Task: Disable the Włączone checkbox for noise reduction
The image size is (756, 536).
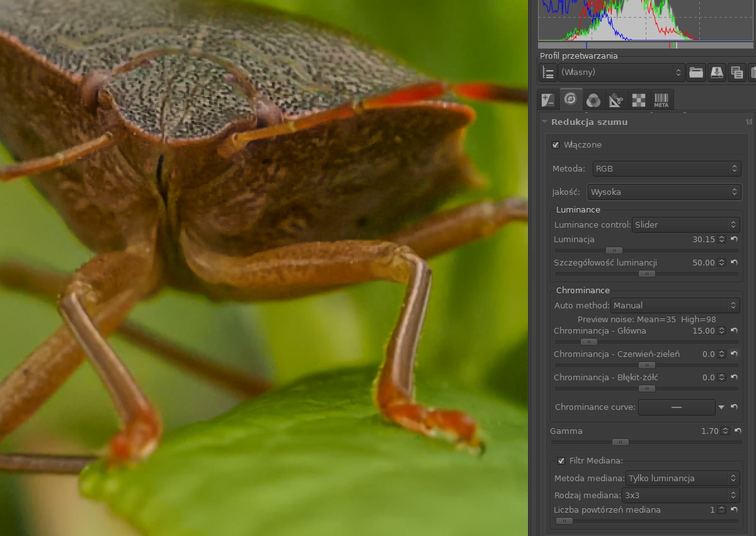Action: 556,145
